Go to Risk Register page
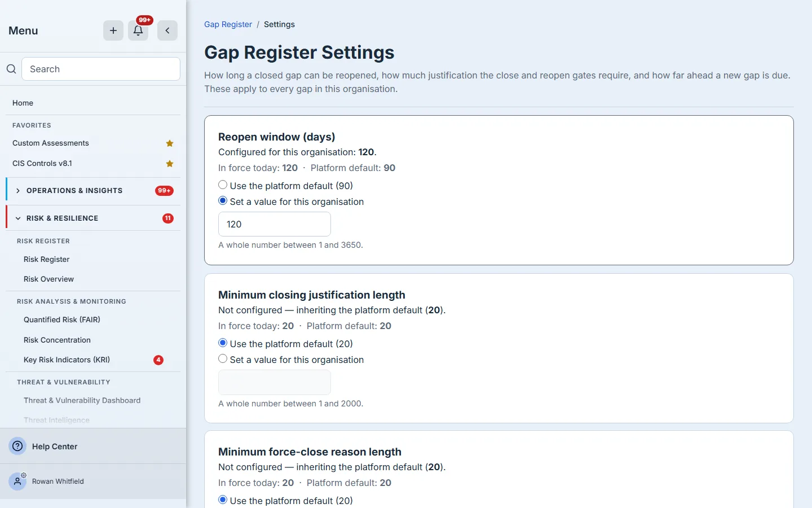812x508 pixels. [x=46, y=260]
